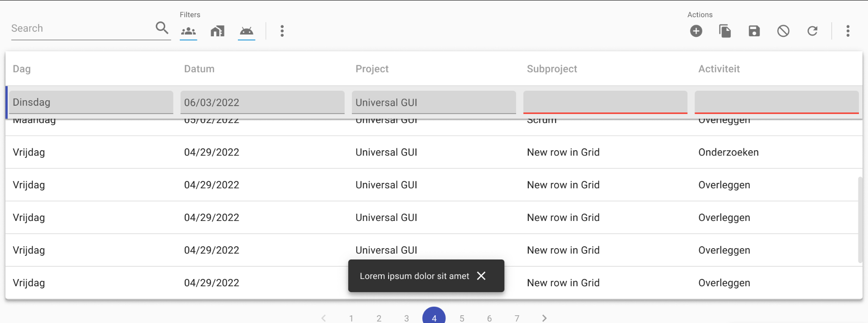Go to page 7
Screen dimensions: 868x323
click(517, 318)
